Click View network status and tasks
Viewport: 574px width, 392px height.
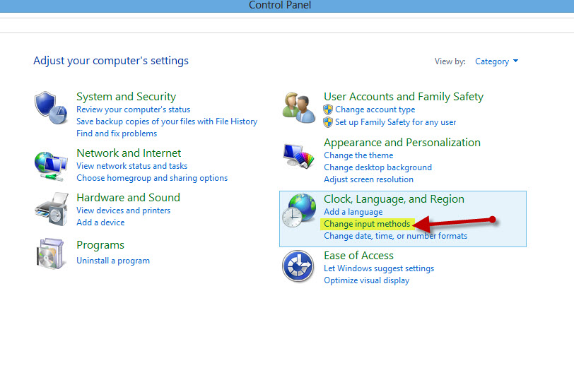(x=131, y=166)
